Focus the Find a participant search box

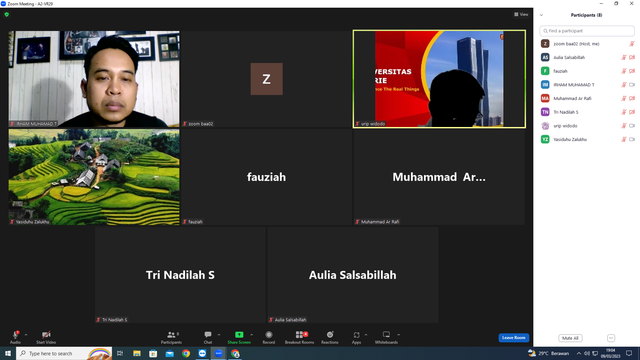[x=587, y=31]
